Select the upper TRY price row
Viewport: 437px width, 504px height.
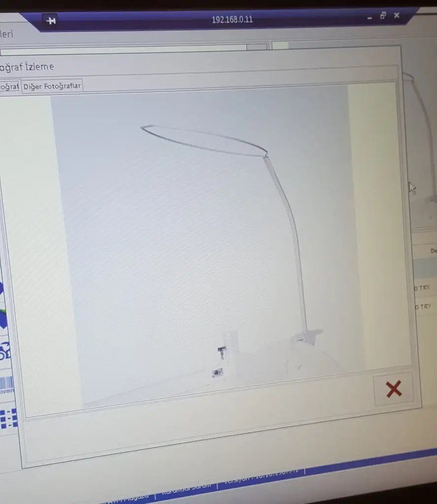point(425,287)
